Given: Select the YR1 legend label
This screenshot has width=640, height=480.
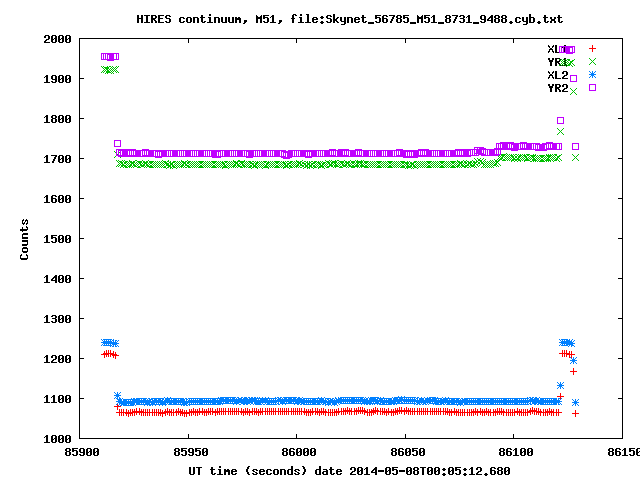Looking at the screenshot, I should pyautogui.click(x=558, y=62).
